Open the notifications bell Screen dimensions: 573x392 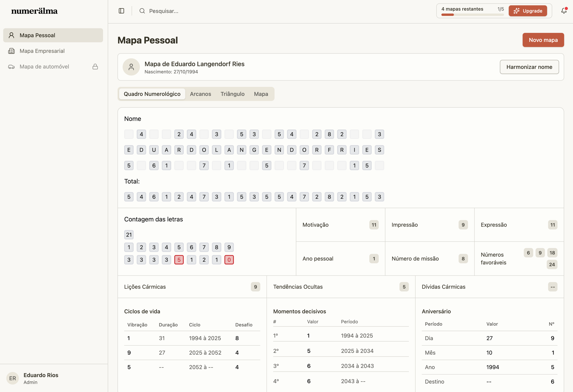point(564,11)
